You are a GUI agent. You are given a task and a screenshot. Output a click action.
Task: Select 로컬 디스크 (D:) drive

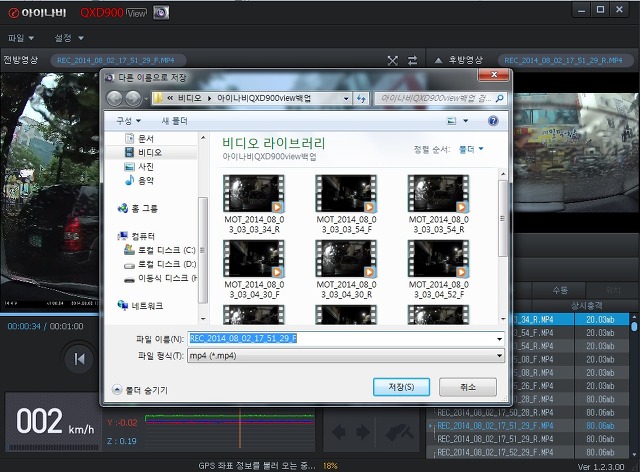pyautogui.click(x=160, y=264)
